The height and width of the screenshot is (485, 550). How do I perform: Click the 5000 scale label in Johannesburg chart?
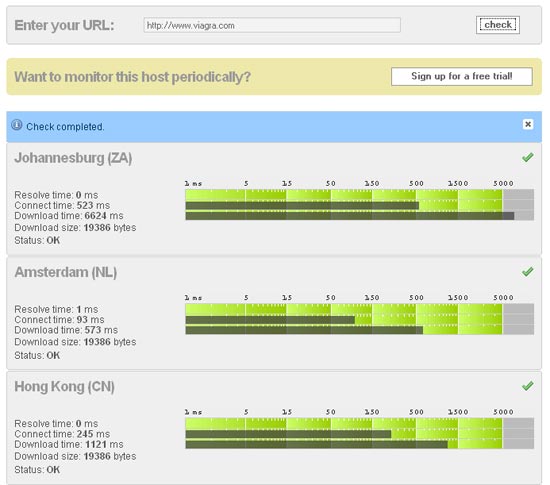pyautogui.click(x=503, y=183)
